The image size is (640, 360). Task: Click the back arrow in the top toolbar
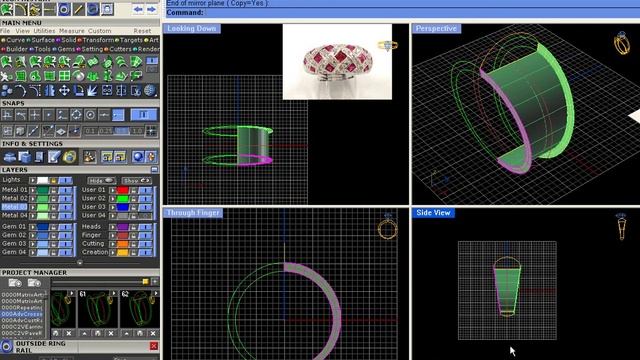pyautogui.click(x=138, y=9)
